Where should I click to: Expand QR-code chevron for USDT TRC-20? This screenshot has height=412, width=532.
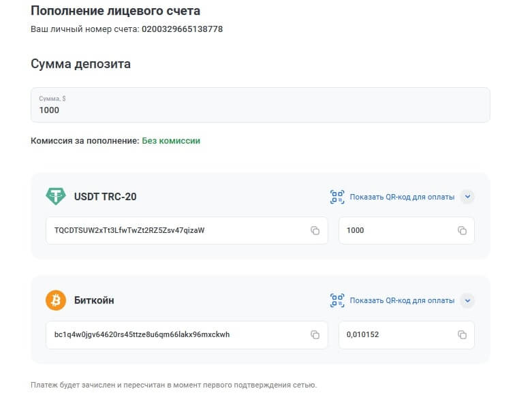(467, 197)
